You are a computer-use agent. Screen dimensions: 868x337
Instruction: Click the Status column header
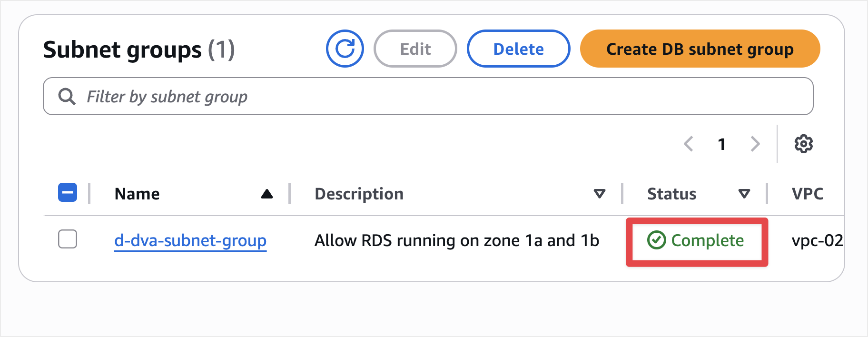[671, 194]
